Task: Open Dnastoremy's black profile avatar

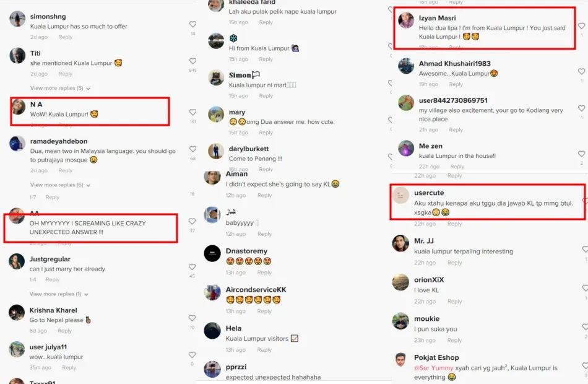Action: [212, 253]
